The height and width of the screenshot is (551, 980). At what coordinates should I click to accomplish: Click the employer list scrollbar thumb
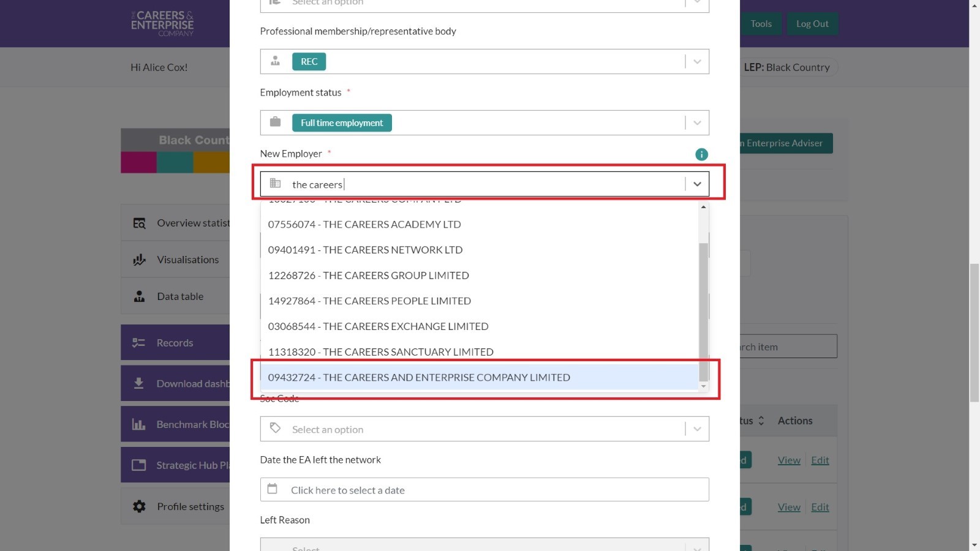pos(703,312)
